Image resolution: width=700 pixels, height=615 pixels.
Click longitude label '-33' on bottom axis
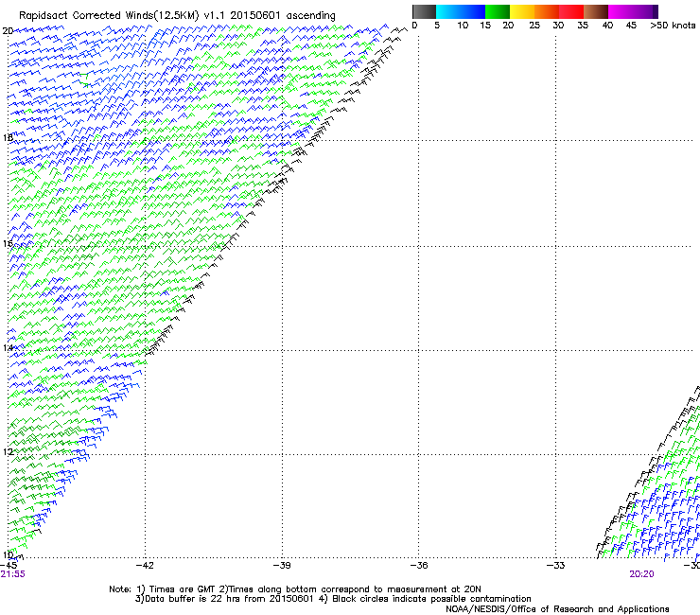556,566
